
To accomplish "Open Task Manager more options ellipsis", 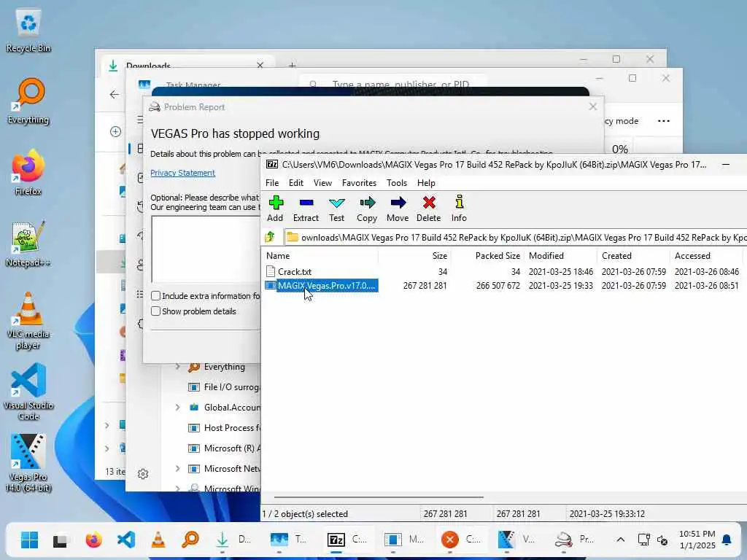I will point(664,121).
